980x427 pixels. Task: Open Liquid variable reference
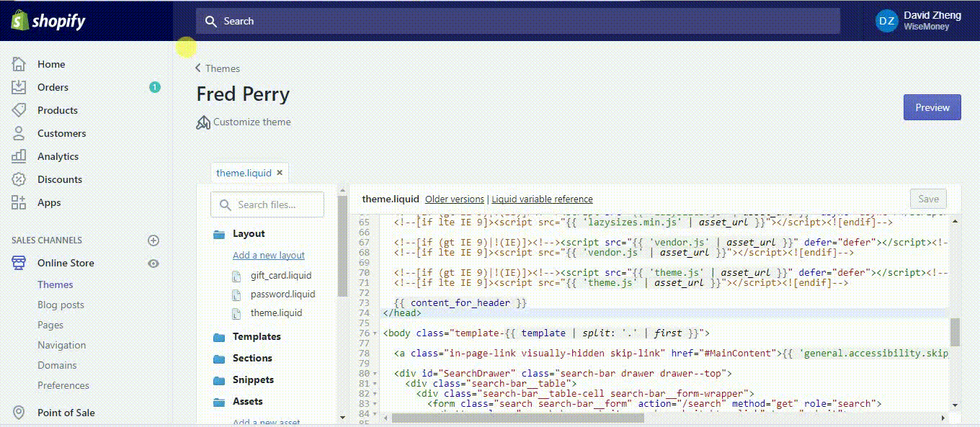[x=542, y=199]
